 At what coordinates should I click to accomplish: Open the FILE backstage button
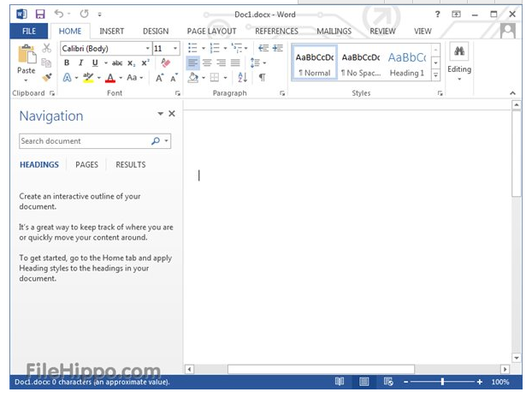[28, 31]
